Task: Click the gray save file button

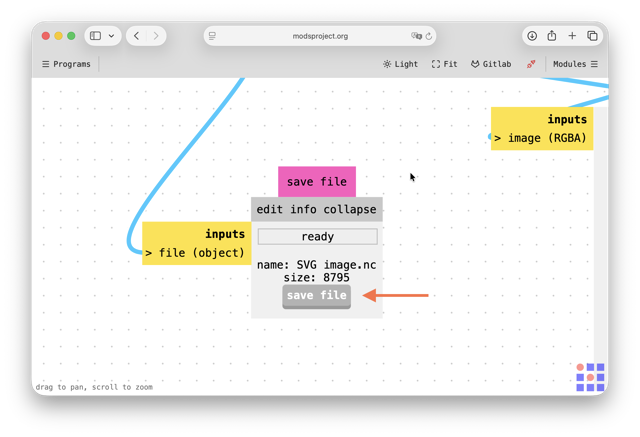Action: (316, 296)
